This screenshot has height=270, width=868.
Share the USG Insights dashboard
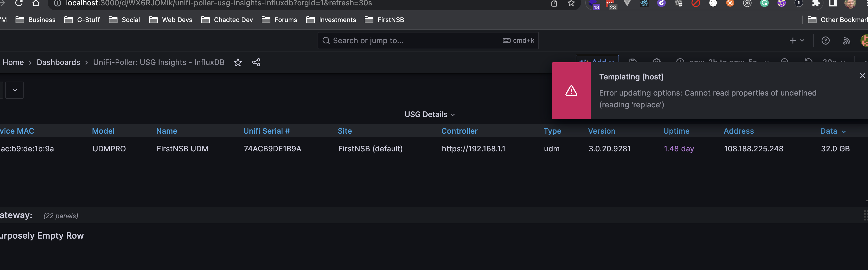click(x=256, y=62)
